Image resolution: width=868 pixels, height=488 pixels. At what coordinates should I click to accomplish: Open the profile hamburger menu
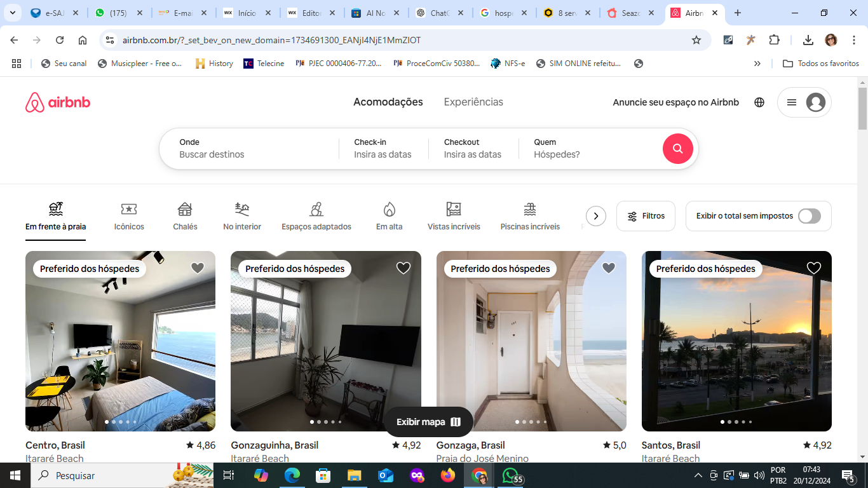pos(804,102)
